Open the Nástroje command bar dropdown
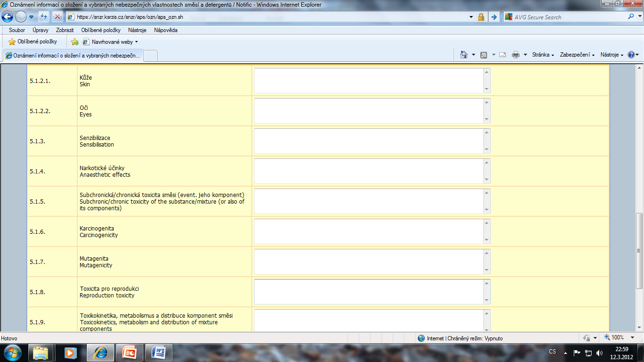This screenshot has width=644, height=362. pos(612,55)
